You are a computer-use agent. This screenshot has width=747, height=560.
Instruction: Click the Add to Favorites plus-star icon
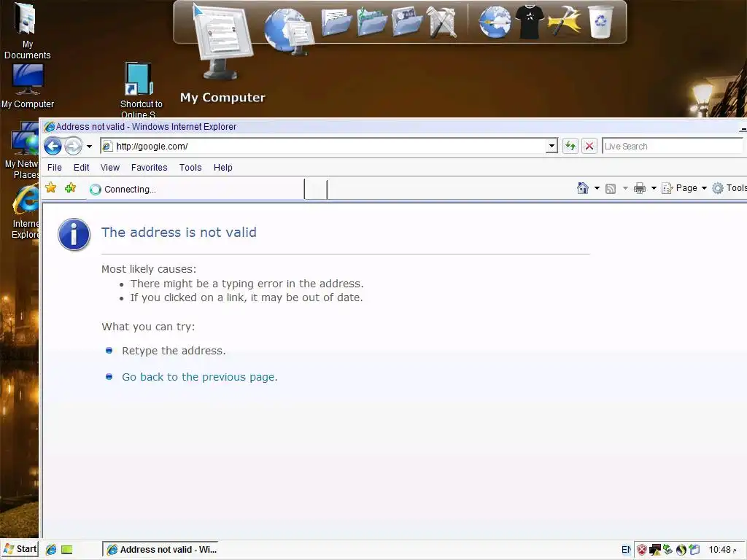(70, 188)
